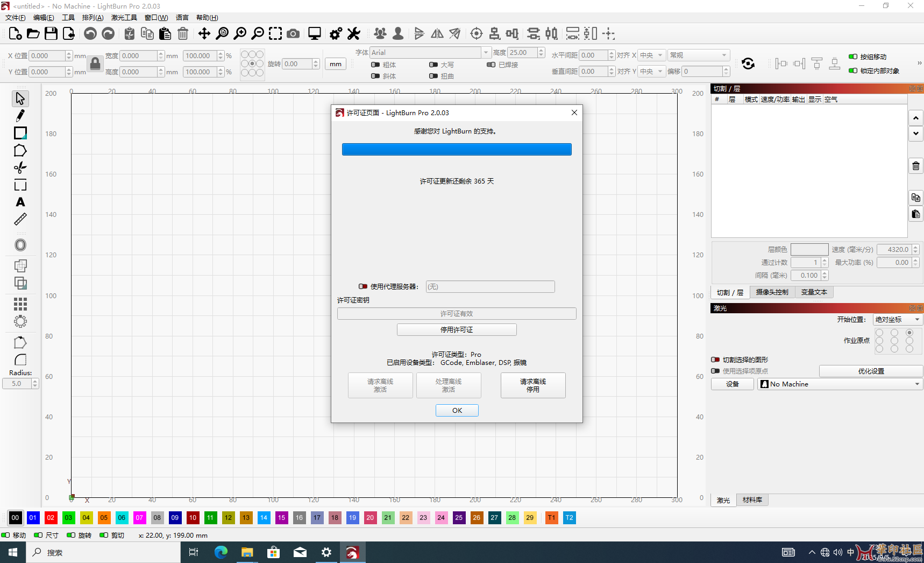This screenshot has height=563, width=924.
Task: Increase the speed 4320.0 spinner
Action: (x=915, y=247)
